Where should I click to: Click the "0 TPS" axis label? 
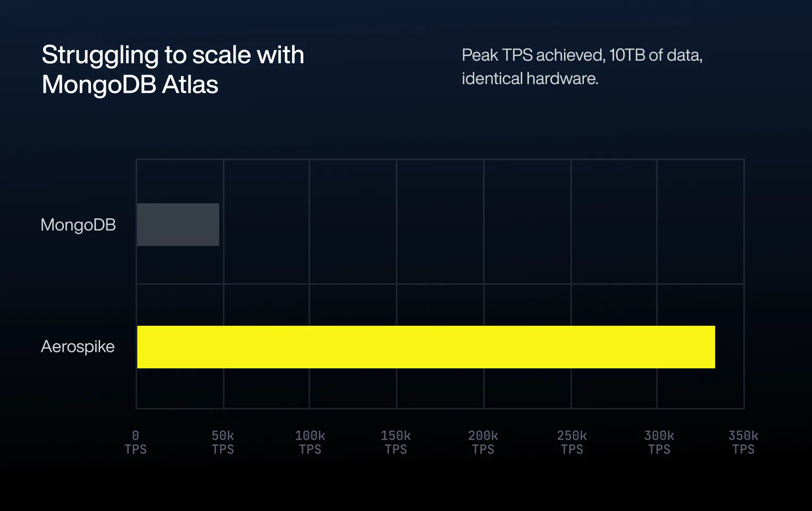[135, 442]
